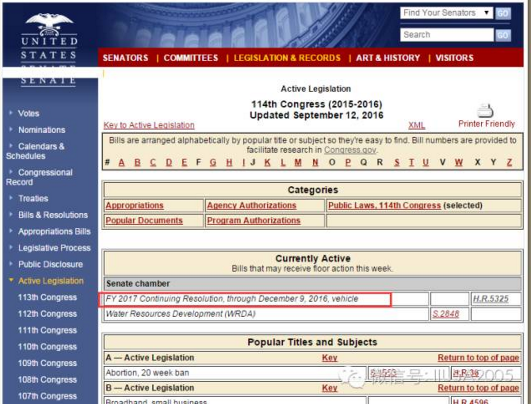Image resolution: width=532 pixels, height=404 pixels.
Task: Open the Find Your Senators dropdown
Action: pyautogui.click(x=446, y=13)
